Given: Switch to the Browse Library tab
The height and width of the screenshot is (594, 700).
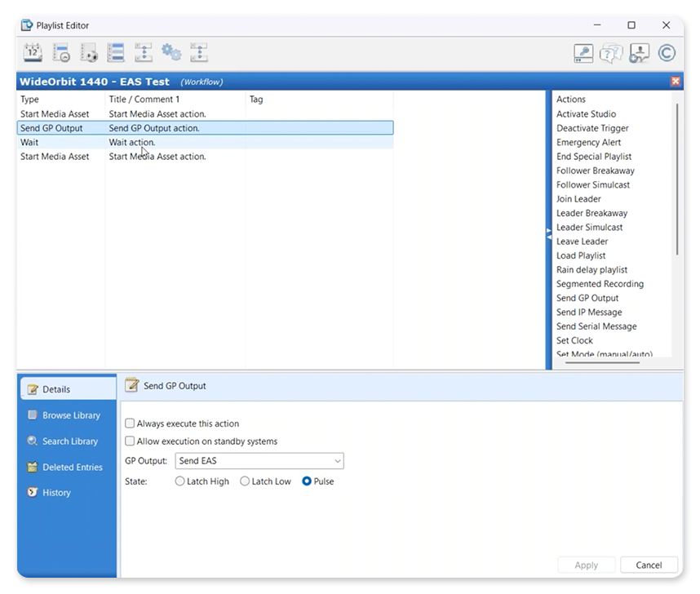Looking at the screenshot, I should pyautogui.click(x=71, y=415).
